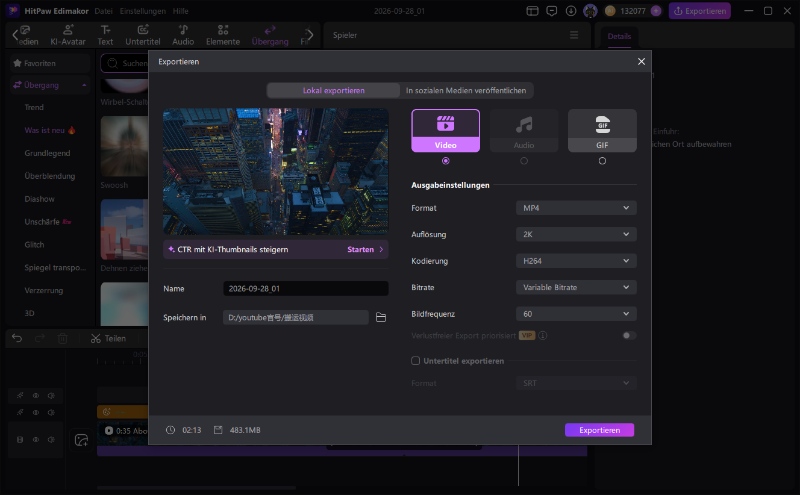
Task: Click the search magnifier icon
Action: pos(112,63)
